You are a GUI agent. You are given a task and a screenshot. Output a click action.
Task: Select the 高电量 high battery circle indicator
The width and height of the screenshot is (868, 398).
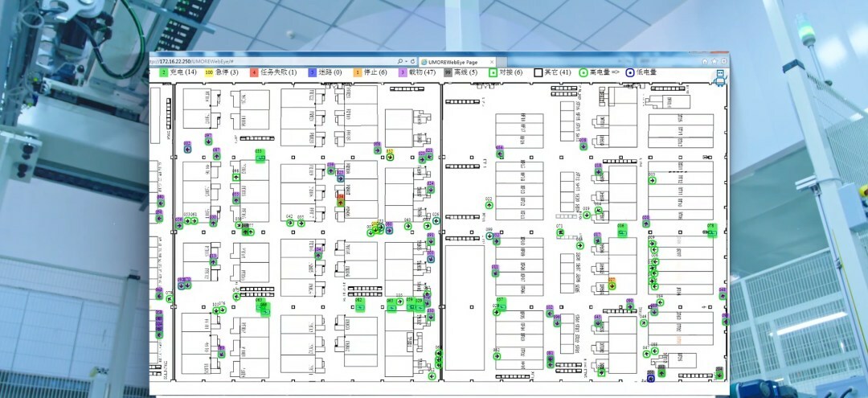[x=583, y=72]
